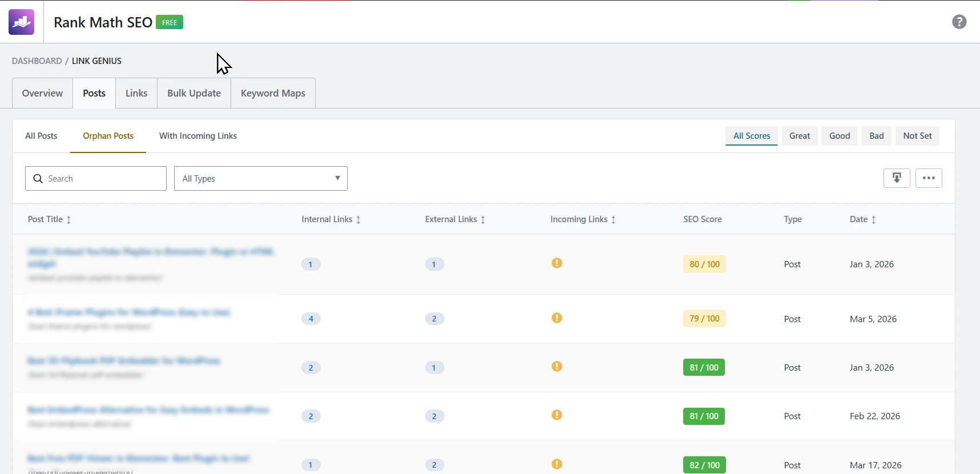This screenshot has width=980, height=474.
Task: Click the warning icon in Mar 17, 2026 row
Action: pyautogui.click(x=557, y=464)
